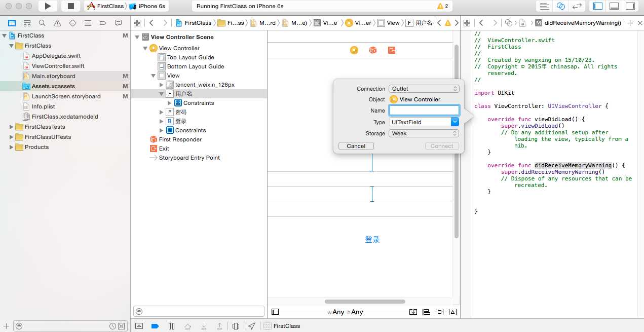
Task: Toggle the document outline visibility
Action: [x=275, y=312]
